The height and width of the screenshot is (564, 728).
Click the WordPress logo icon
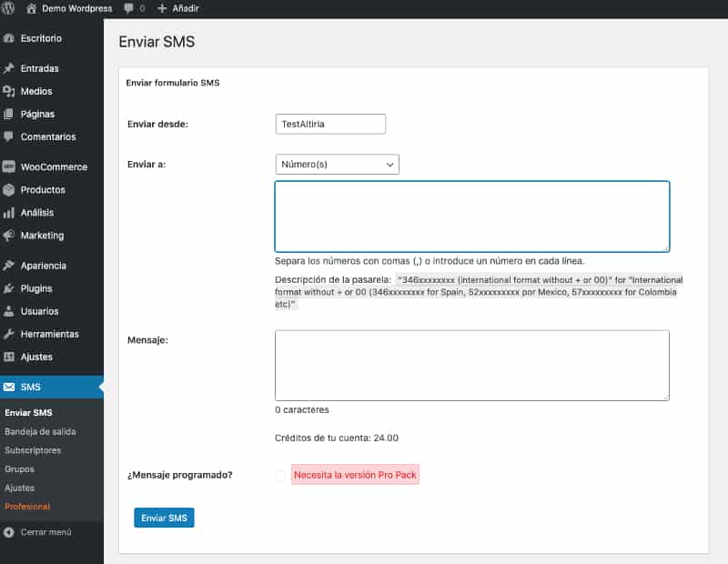tap(9, 8)
